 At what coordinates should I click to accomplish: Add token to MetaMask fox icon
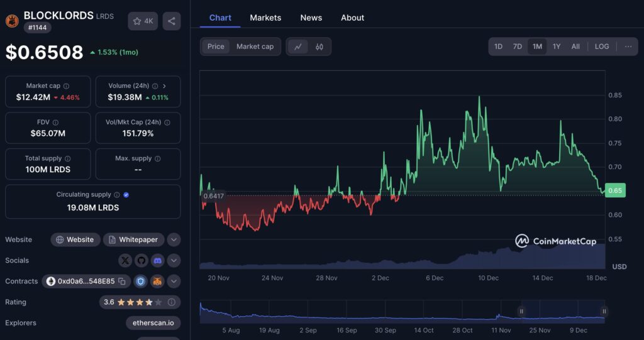[158, 282]
